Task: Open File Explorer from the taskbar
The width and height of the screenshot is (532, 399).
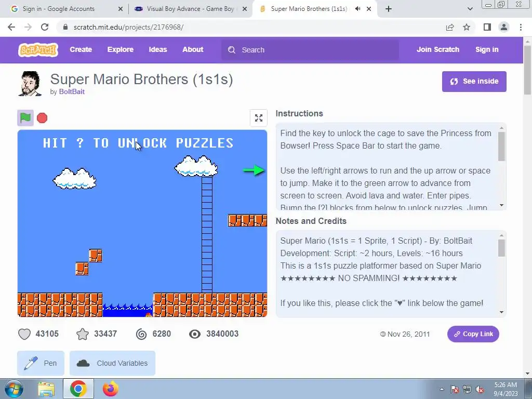Action: 46,389
